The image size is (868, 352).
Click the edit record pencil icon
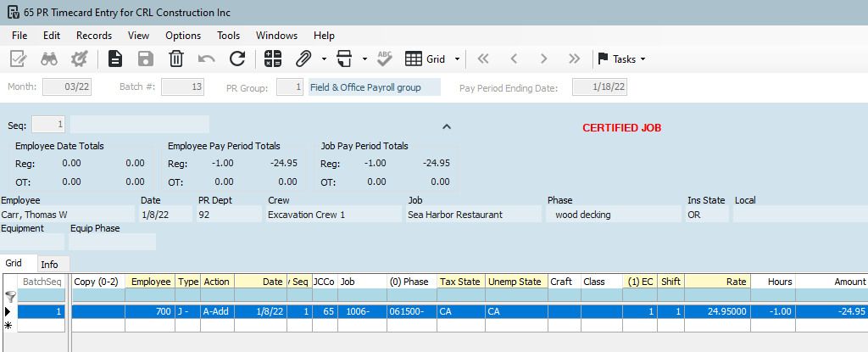(19, 59)
